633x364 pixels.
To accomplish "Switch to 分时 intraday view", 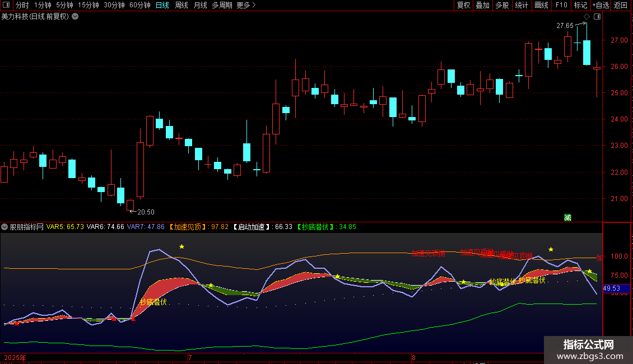I will (22, 5).
